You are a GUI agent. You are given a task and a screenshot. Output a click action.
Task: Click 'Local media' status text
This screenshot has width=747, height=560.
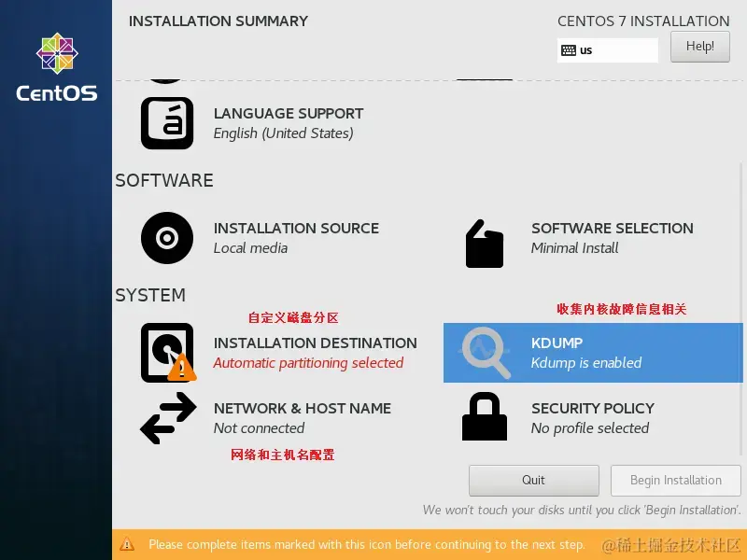[x=250, y=248]
